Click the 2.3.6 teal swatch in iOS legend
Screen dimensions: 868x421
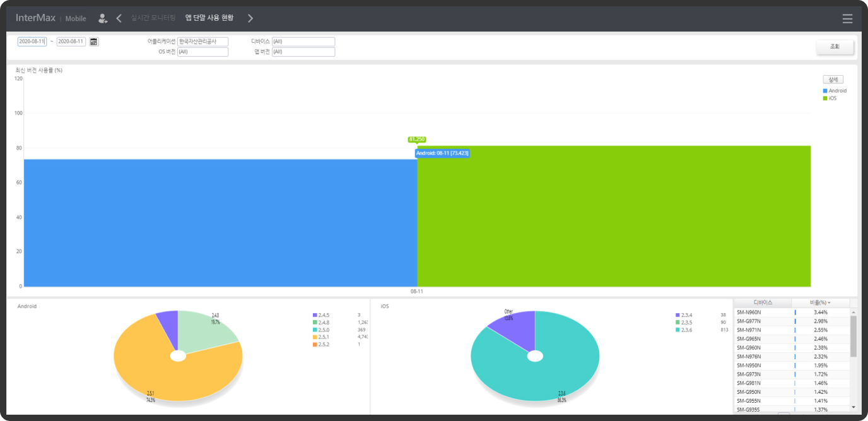coord(677,330)
